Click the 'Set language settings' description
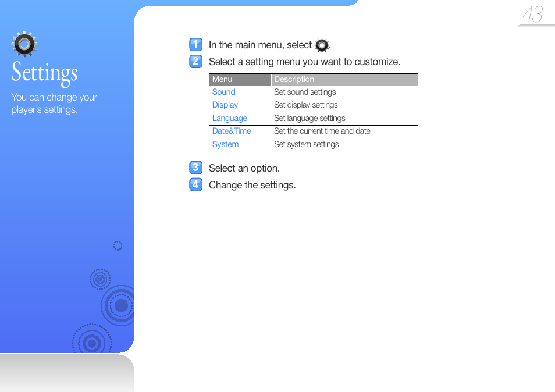The width and height of the screenshot is (555, 392). point(309,118)
